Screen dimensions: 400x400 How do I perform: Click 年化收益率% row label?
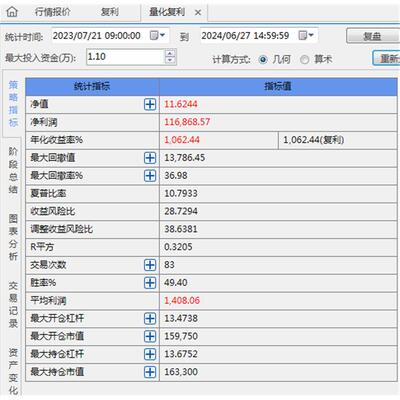(56, 140)
